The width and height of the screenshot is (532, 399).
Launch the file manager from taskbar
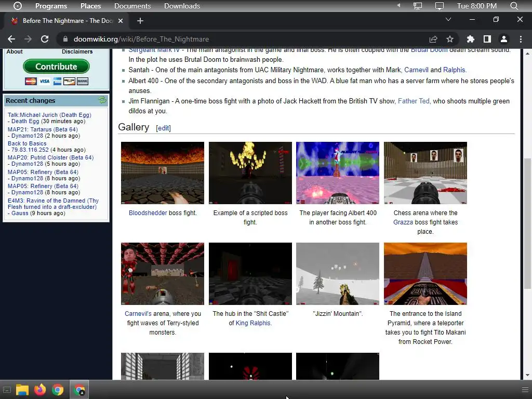coord(22,390)
